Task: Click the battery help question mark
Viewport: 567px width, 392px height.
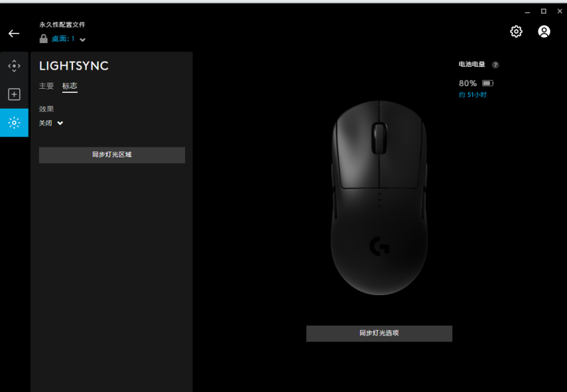Action: pyautogui.click(x=495, y=65)
